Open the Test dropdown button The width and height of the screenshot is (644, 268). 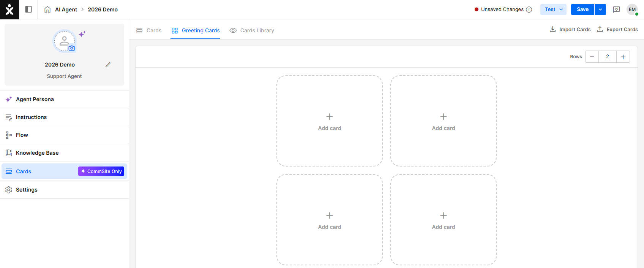[553, 10]
